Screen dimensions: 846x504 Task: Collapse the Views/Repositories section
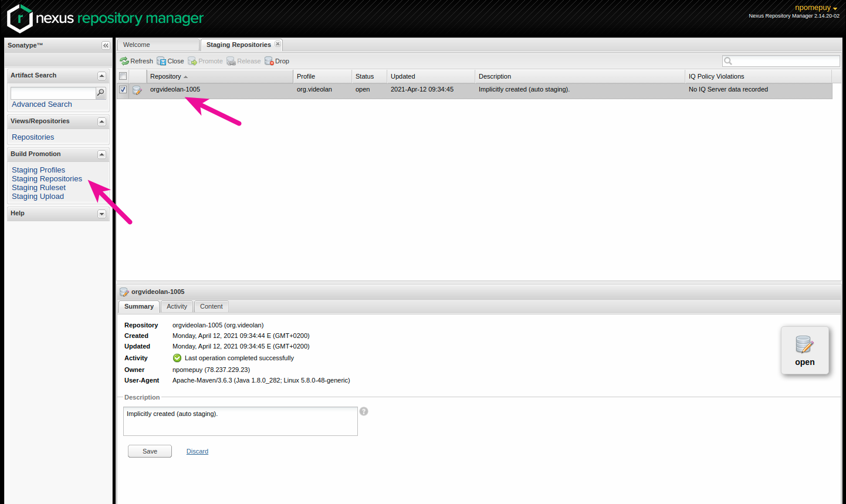point(101,121)
